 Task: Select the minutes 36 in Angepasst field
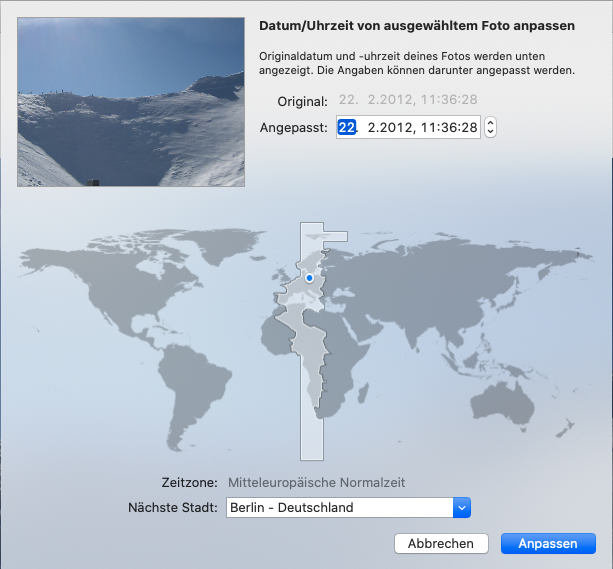coord(449,127)
